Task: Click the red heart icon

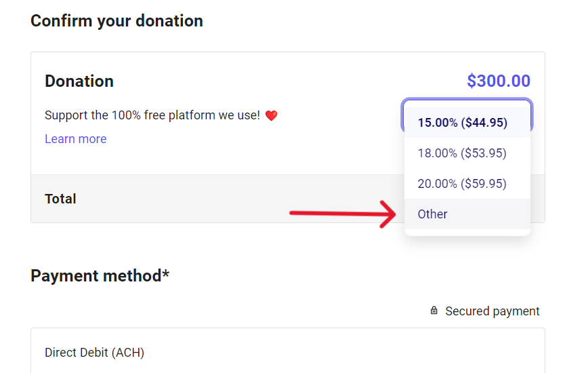Action: [271, 116]
